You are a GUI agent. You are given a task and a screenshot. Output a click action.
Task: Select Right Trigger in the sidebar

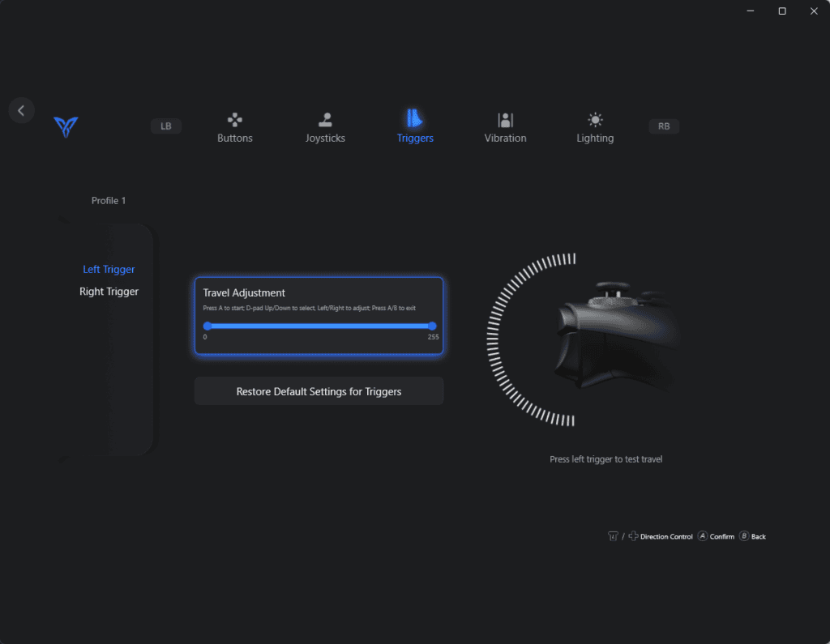click(109, 292)
